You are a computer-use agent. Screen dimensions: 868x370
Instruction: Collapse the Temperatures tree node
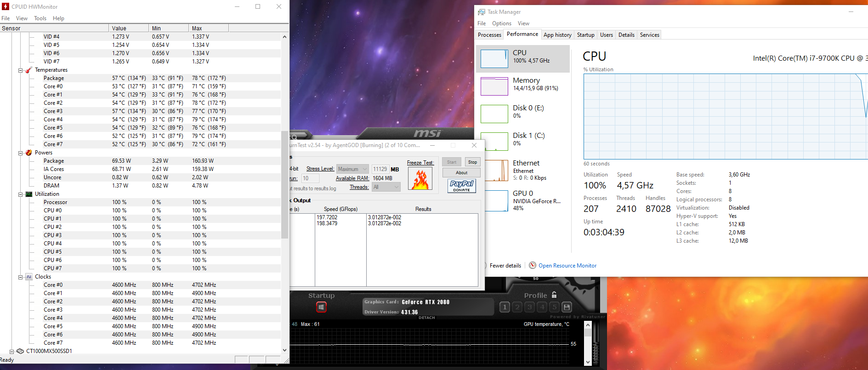coord(20,70)
